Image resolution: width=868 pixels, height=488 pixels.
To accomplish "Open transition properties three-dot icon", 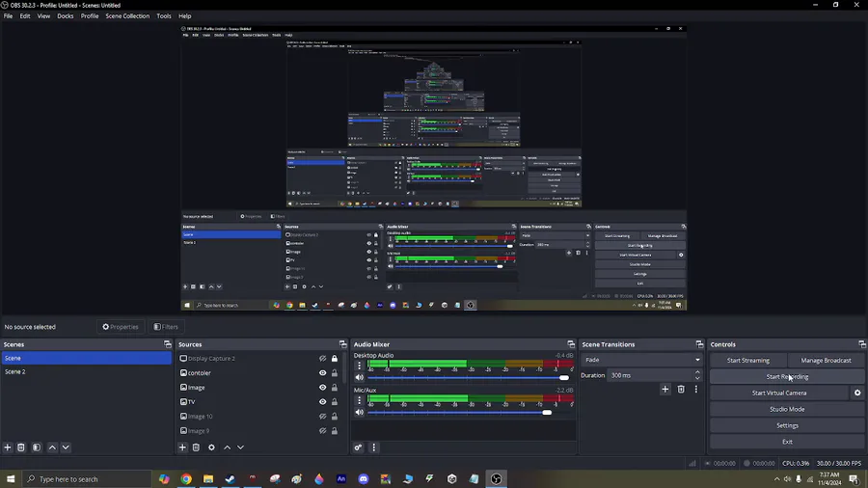I will point(695,389).
